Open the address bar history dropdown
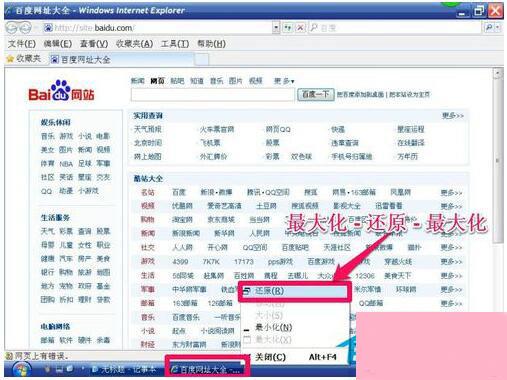507x380 pixels. coord(276,28)
